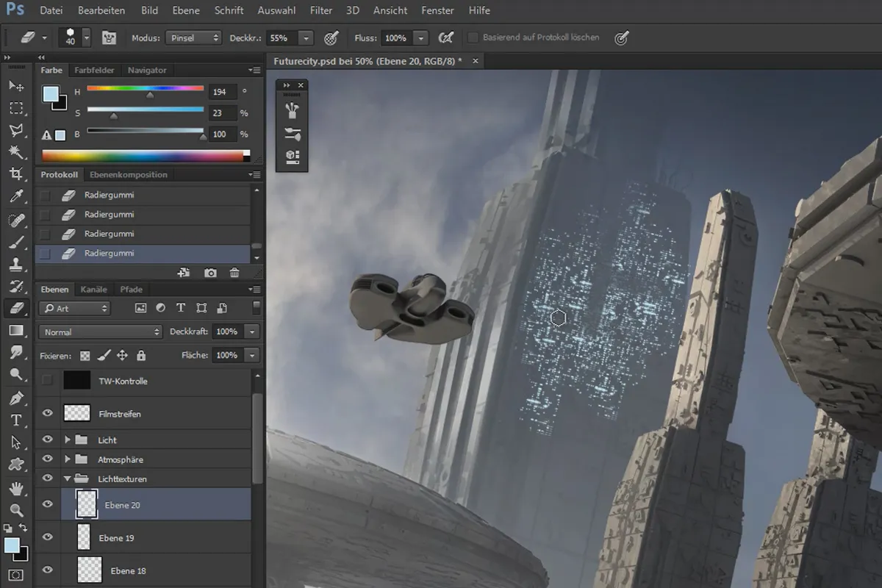Create new document from current state
The height and width of the screenshot is (588, 882).
[184, 273]
